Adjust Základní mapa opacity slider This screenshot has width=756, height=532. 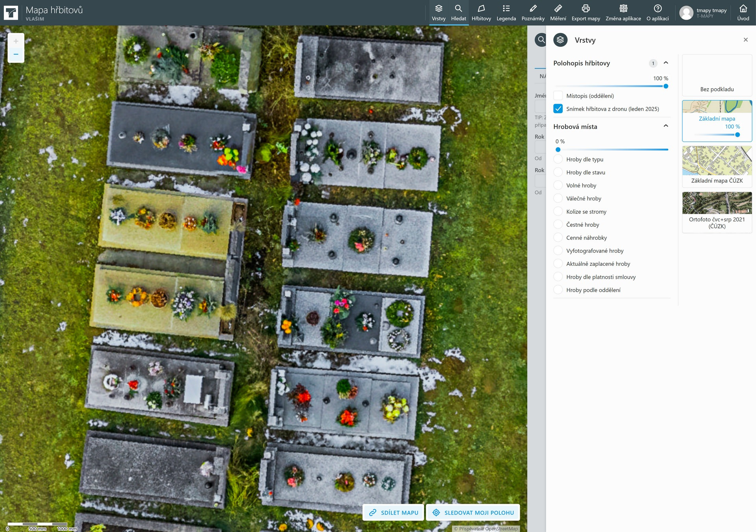click(x=737, y=135)
